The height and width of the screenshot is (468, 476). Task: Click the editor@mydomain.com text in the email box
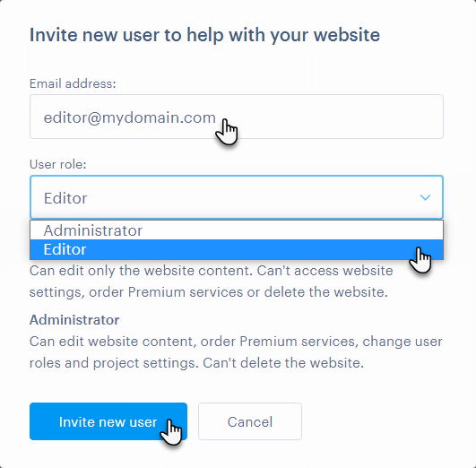pyautogui.click(x=130, y=117)
